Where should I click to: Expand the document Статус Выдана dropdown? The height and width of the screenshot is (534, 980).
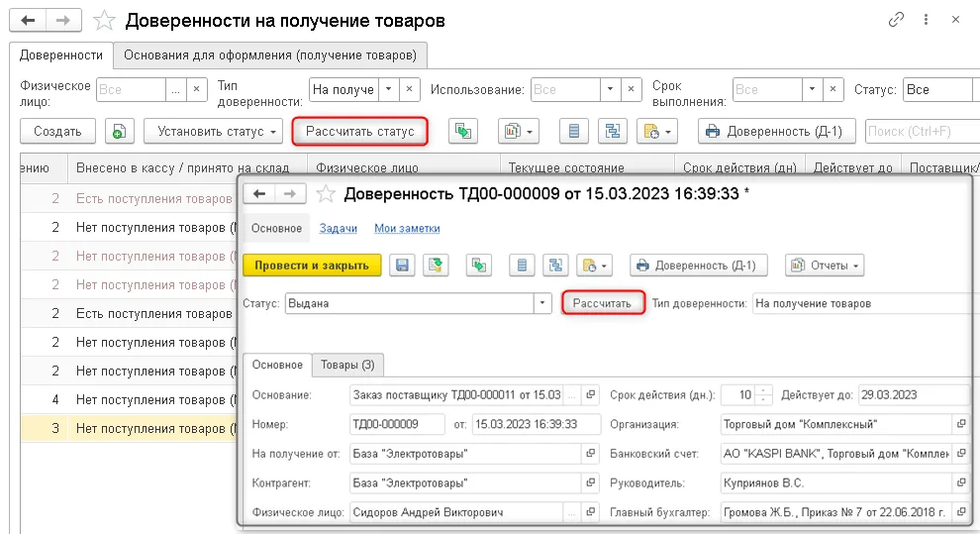(542, 303)
